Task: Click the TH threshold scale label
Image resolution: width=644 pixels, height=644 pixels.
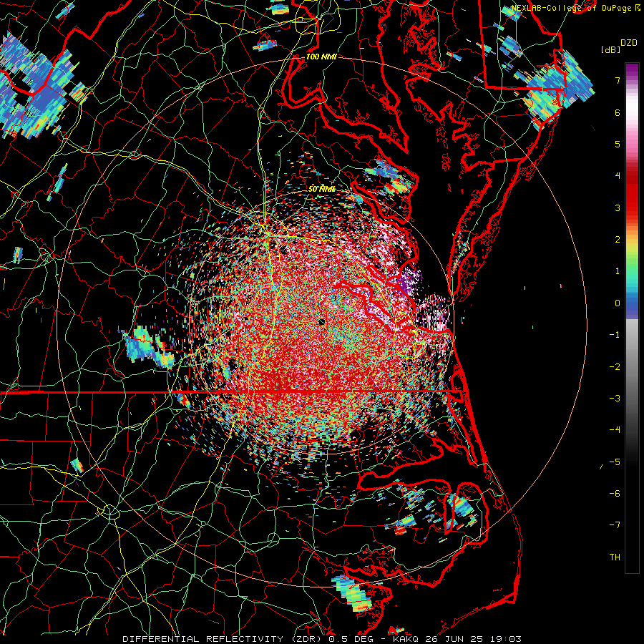Action: [x=615, y=557]
